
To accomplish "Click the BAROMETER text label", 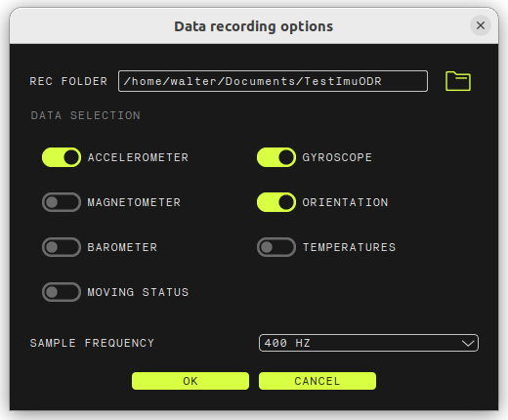I will [x=122, y=247].
